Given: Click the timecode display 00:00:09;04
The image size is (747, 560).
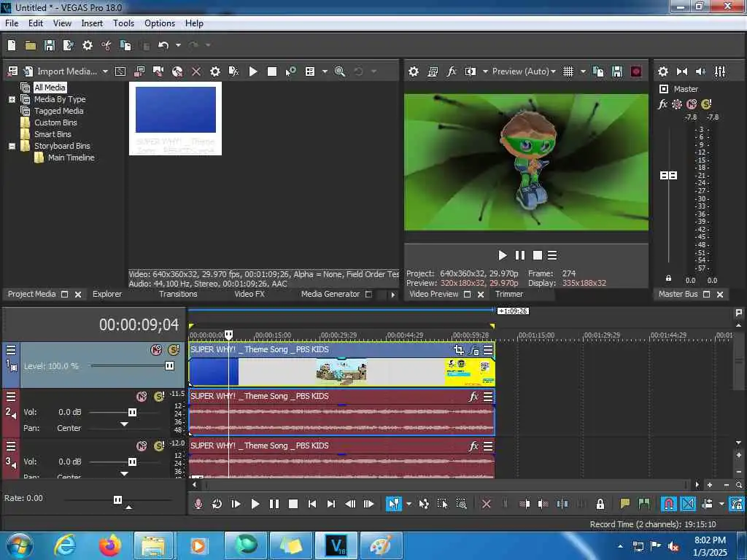Looking at the screenshot, I should coord(139,324).
